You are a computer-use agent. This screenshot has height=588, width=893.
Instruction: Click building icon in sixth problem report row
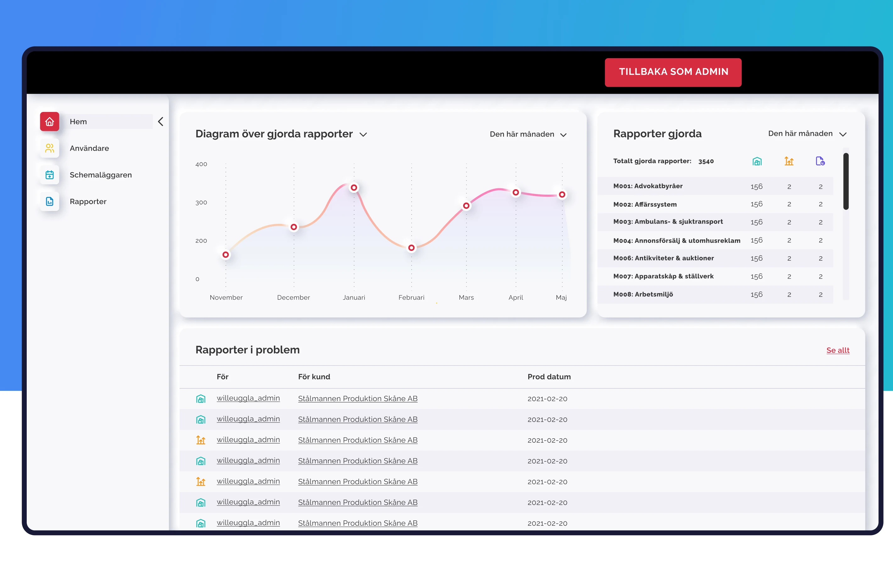(201, 502)
